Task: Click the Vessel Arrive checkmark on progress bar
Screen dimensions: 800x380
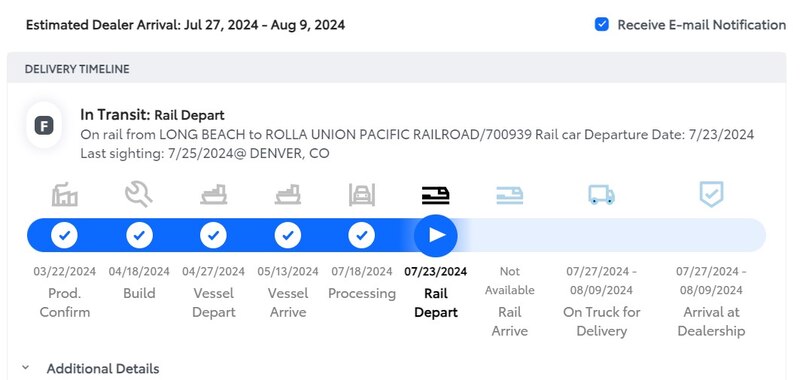Action: pos(288,236)
